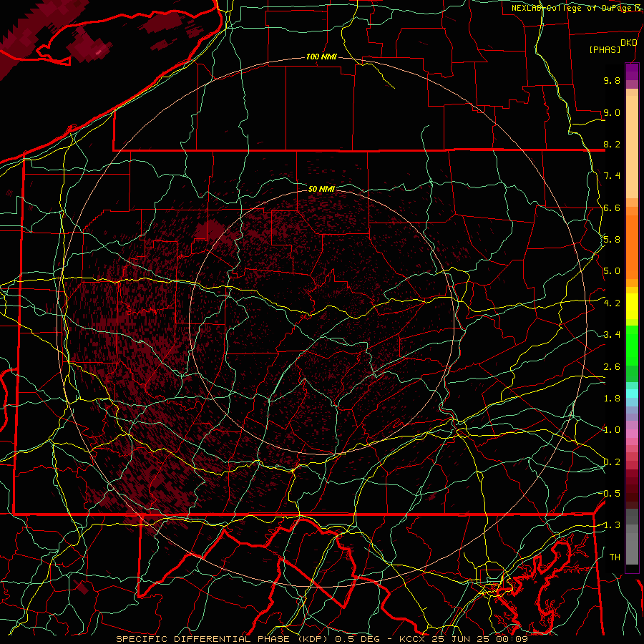The width and height of the screenshot is (644, 644).
Task: Click the 9.8 value on the color scale
Action: point(612,80)
